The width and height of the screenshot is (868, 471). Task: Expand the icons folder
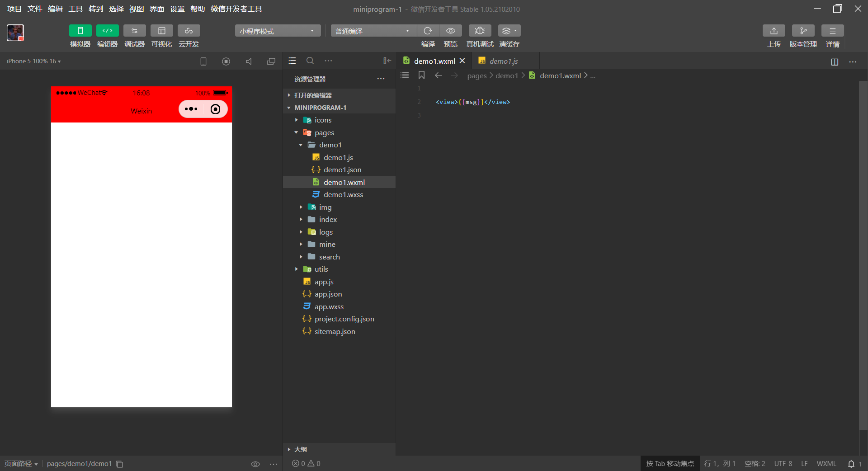(x=339, y=120)
